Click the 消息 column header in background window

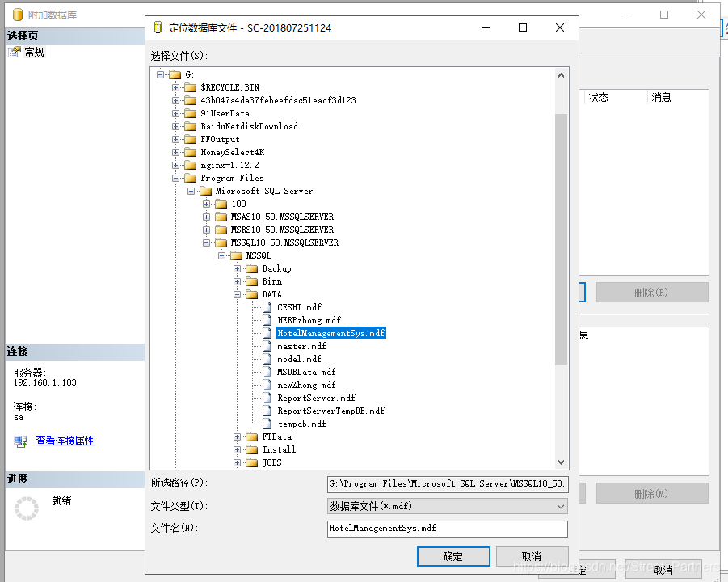click(x=661, y=97)
